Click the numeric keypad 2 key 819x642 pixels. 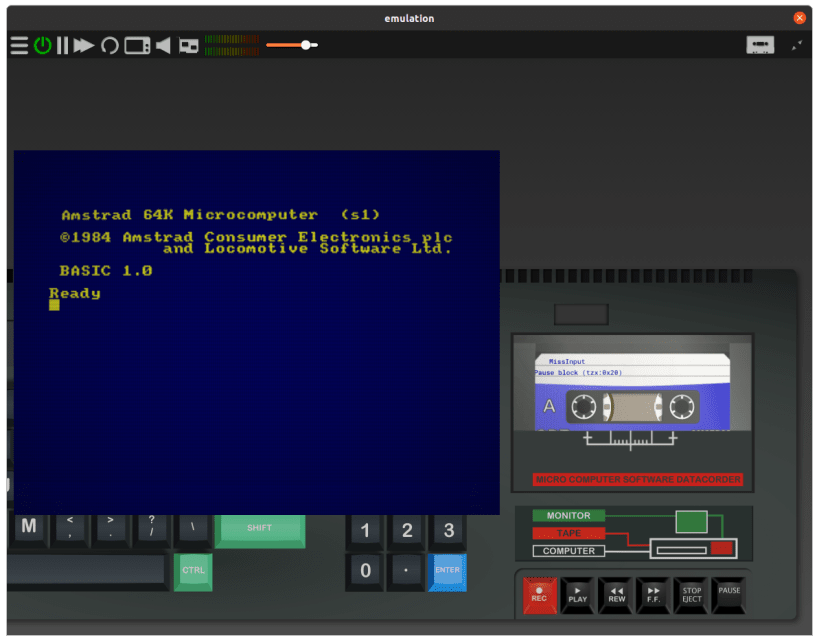pyautogui.click(x=407, y=531)
